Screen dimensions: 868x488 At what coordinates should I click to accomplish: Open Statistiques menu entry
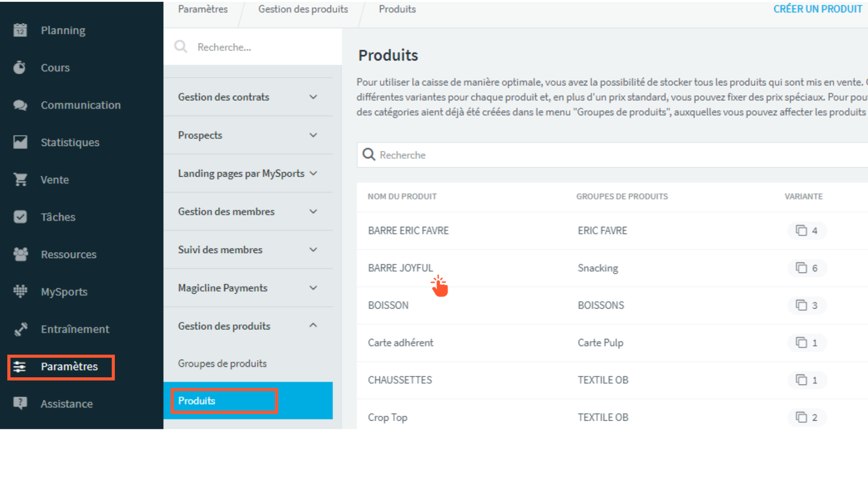pos(70,142)
